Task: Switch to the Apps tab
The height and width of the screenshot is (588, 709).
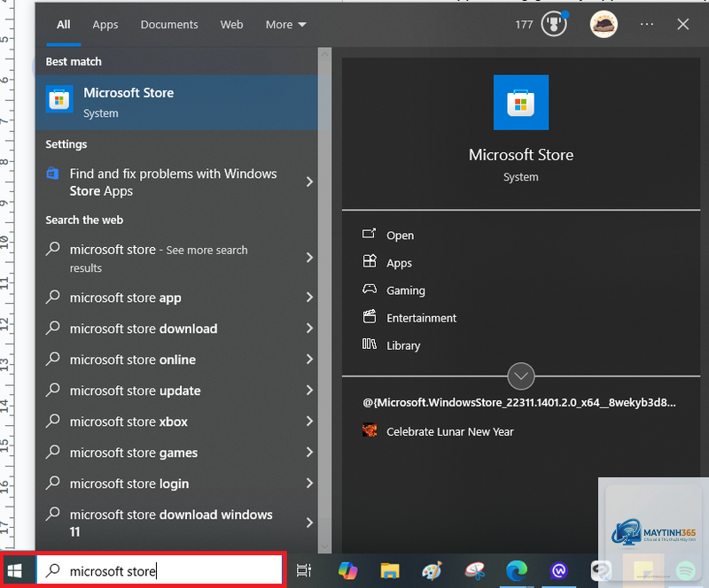Action: (x=105, y=25)
